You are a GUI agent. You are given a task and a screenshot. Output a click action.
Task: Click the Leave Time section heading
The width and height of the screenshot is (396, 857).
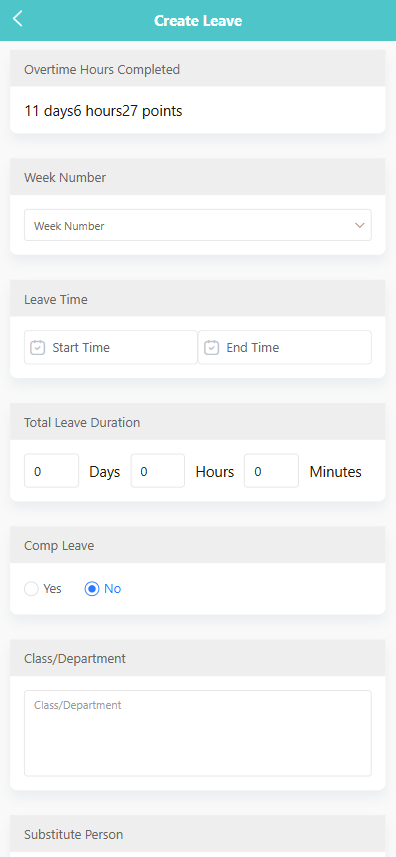(56, 300)
